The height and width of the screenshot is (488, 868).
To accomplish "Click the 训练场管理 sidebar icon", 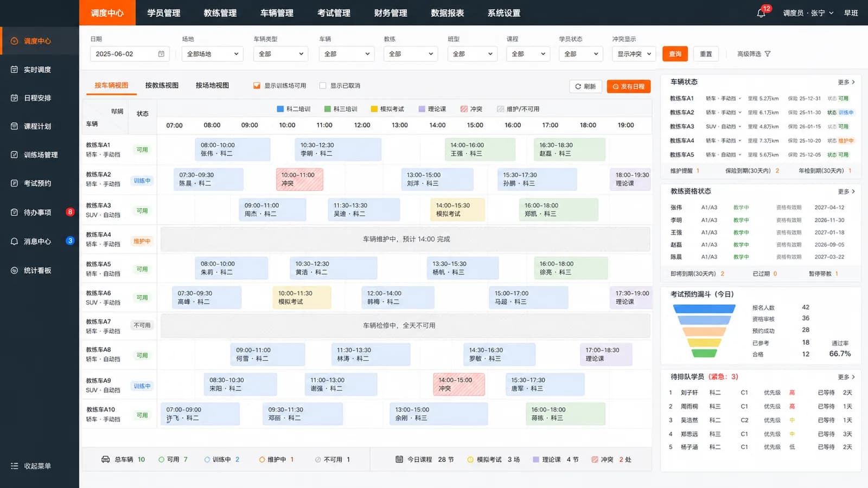I will [x=14, y=155].
